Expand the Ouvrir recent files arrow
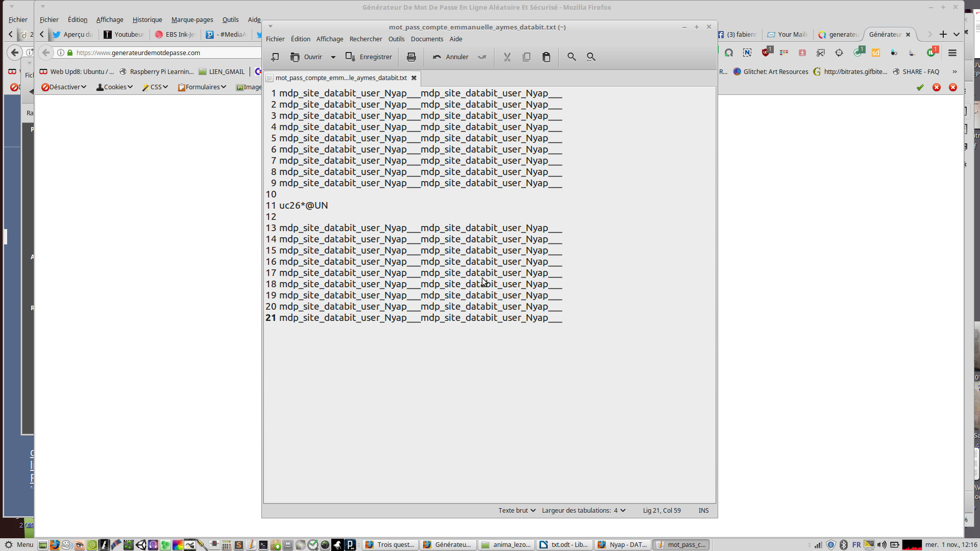The height and width of the screenshot is (551, 980). 333,57
